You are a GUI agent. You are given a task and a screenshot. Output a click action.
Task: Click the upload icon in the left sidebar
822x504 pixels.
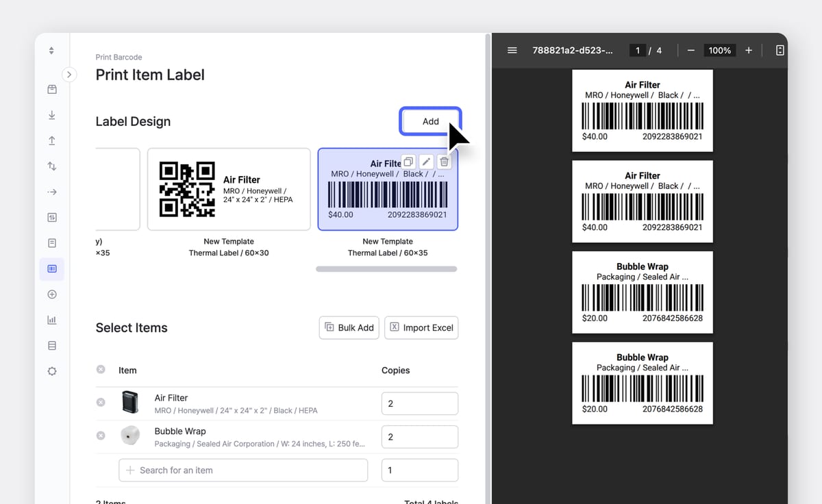pyautogui.click(x=51, y=140)
